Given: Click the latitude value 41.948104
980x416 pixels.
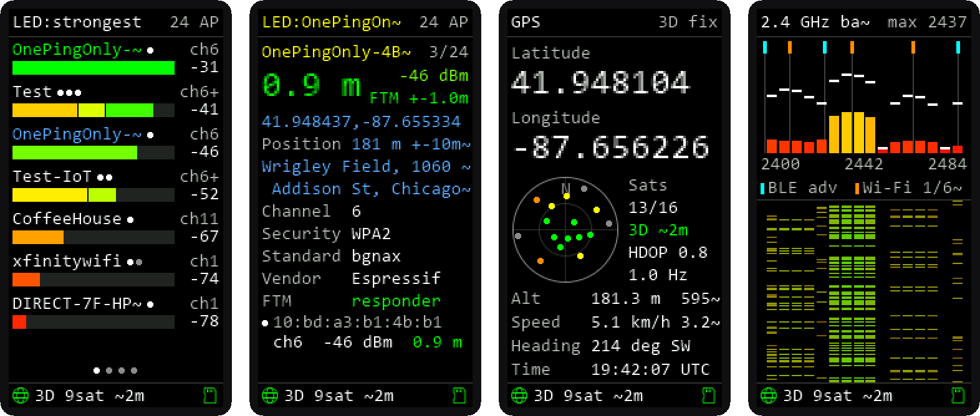Looking at the screenshot, I should point(600,82).
